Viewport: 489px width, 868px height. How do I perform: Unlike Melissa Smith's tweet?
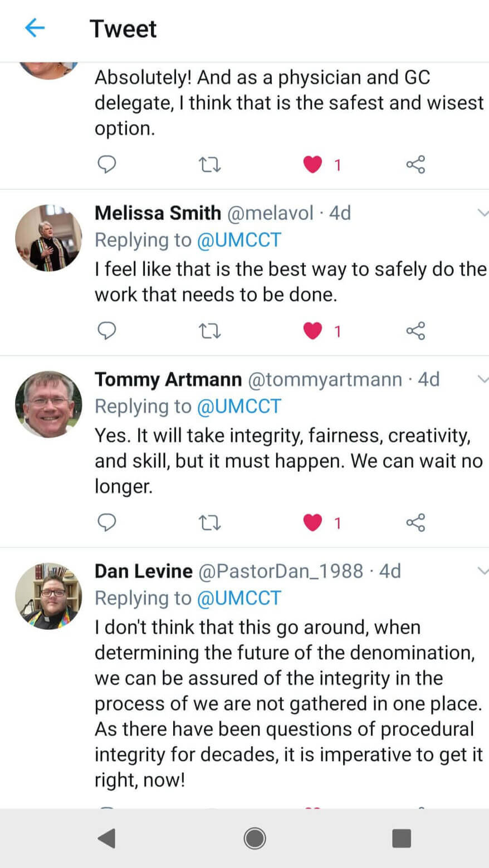coord(313,331)
